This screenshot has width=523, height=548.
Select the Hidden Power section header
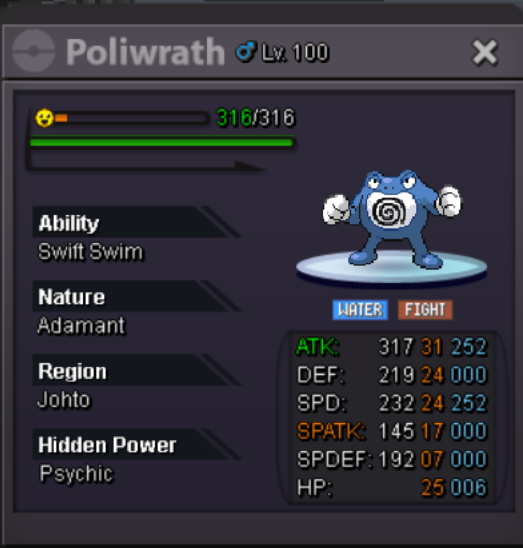click(x=136, y=445)
